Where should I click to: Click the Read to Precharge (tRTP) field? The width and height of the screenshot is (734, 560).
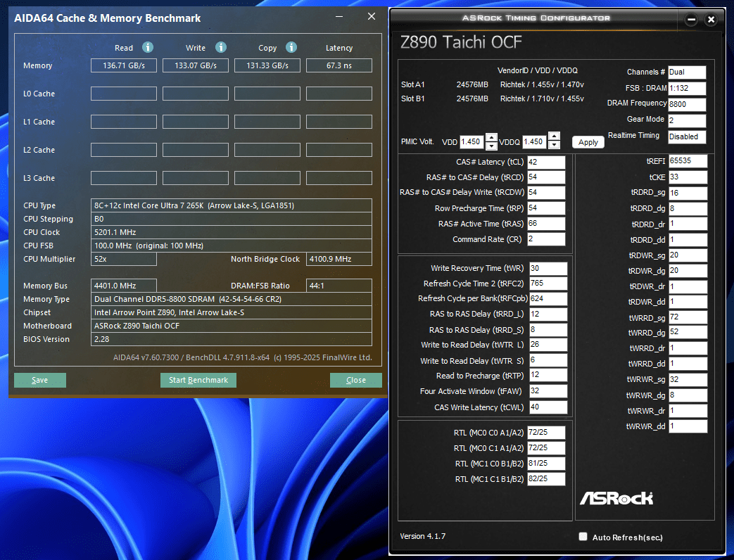[x=548, y=375]
